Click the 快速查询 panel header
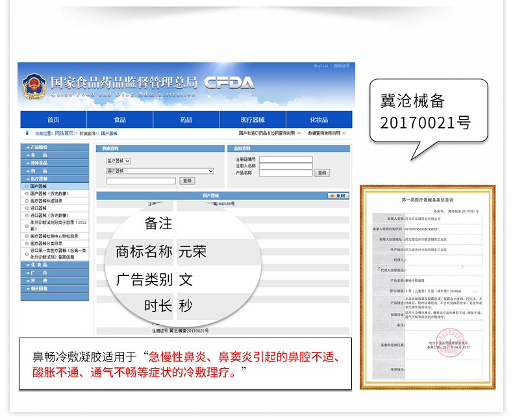The image size is (513, 420). click(x=160, y=149)
